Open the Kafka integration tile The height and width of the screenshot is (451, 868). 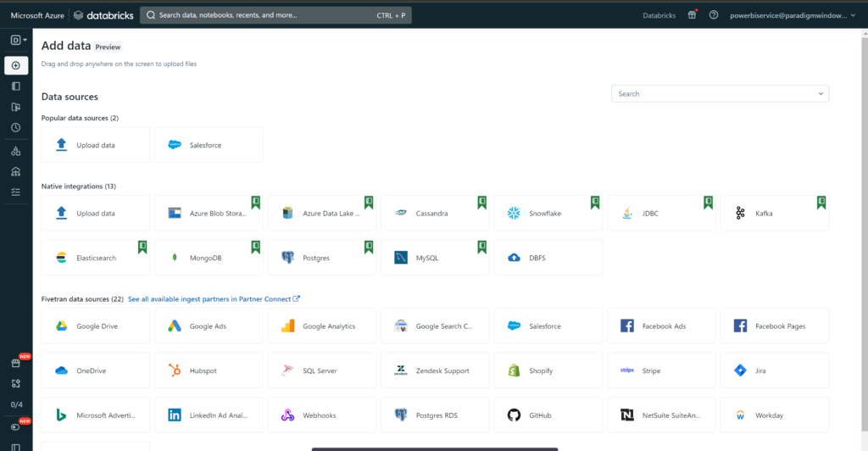tap(775, 213)
